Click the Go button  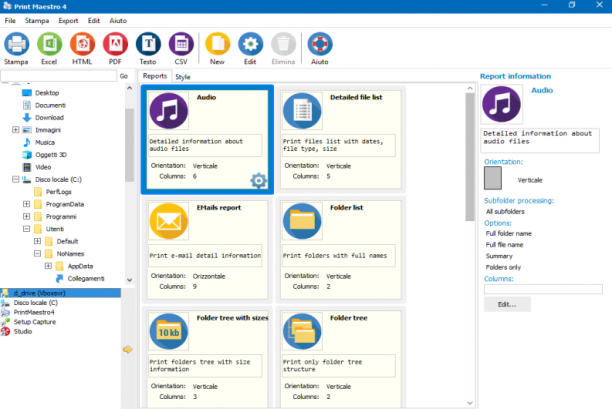(x=124, y=76)
